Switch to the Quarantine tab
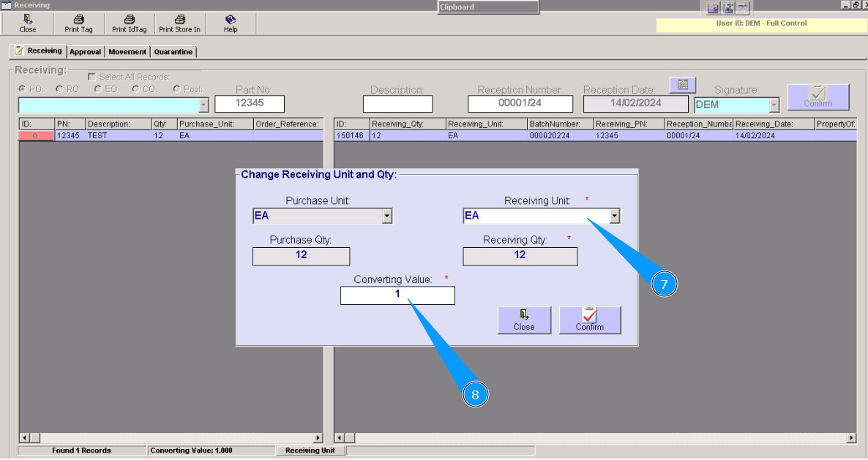Viewport: 868px width, 460px height. [x=173, y=52]
